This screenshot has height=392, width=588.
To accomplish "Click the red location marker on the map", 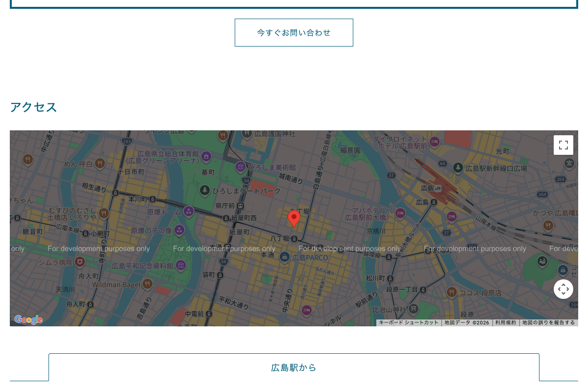I will pyautogui.click(x=294, y=218).
